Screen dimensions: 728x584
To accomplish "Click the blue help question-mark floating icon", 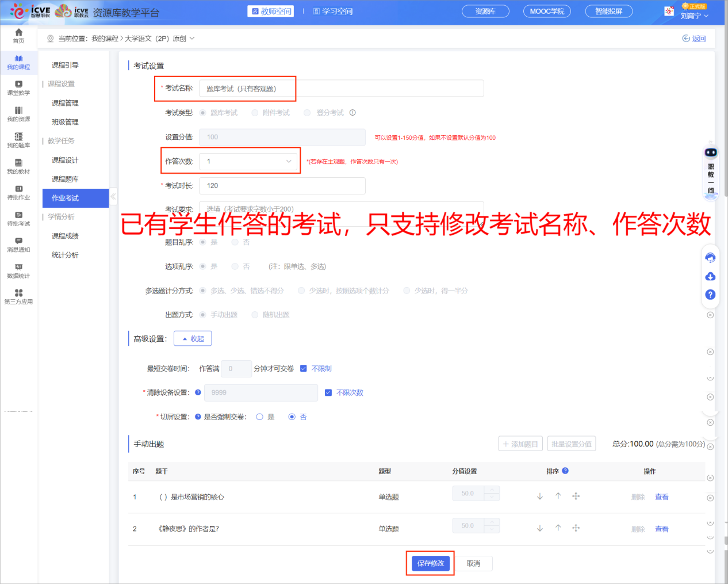I will click(x=710, y=295).
